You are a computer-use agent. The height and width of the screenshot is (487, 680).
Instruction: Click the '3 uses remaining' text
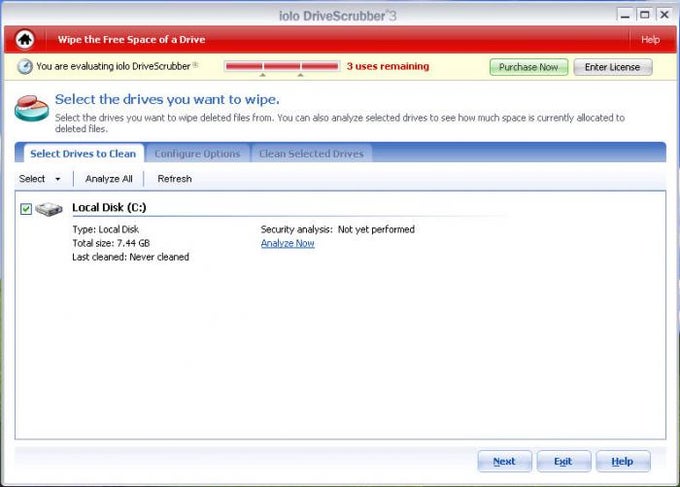388,66
